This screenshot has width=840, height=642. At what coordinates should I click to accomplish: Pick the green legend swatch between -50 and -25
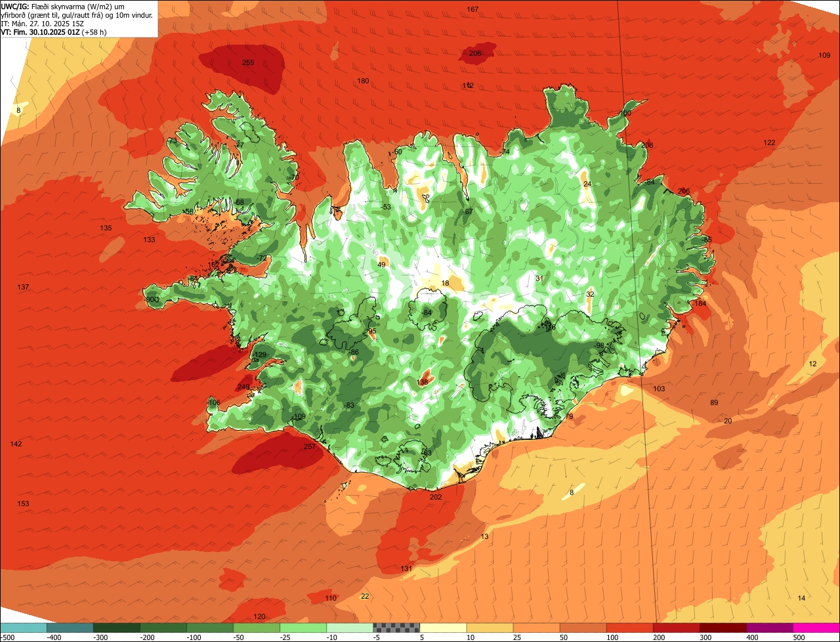point(257,628)
